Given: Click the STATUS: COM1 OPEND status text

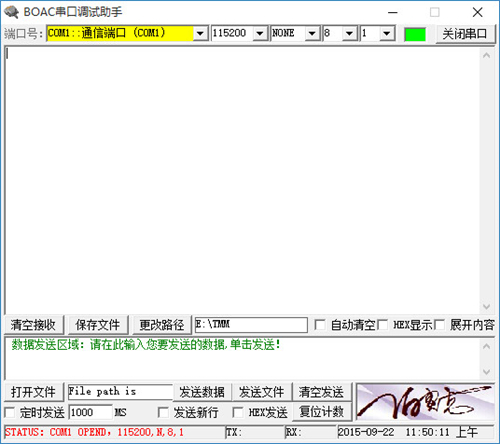Looking at the screenshot, I should click(94, 432).
